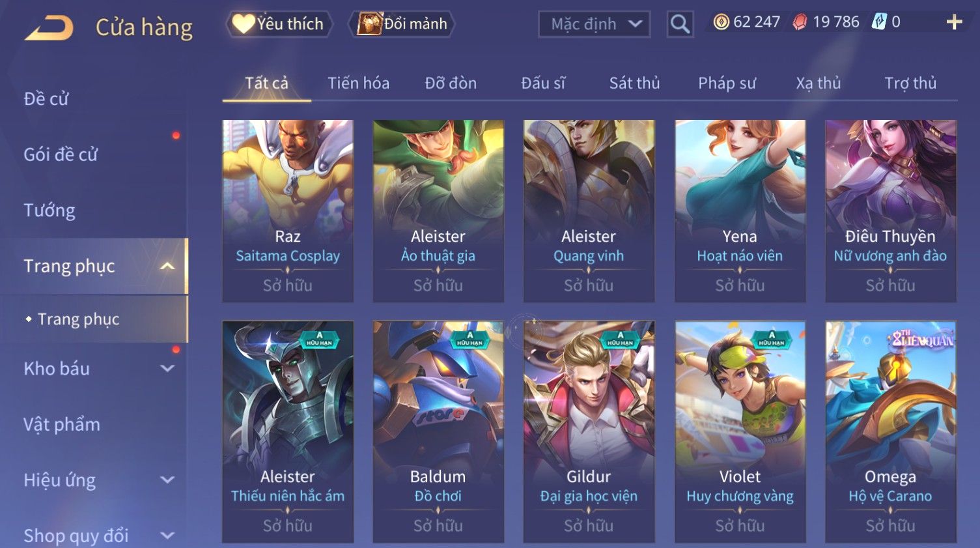Collapse the Trang phục sidebar section
This screenshot has height=548, width=980.
tap(167, 266)
